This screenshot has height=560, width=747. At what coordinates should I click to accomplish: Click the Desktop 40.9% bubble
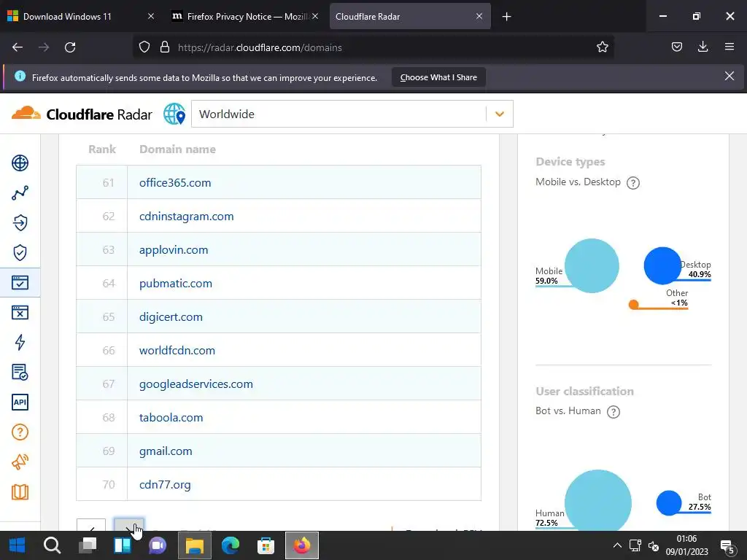coord(662,265)
